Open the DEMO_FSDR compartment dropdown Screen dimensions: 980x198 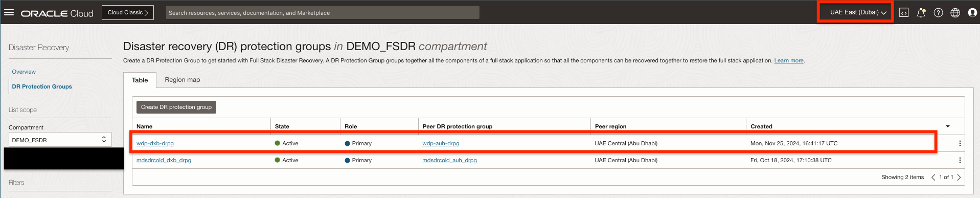pyautogui.click(x=60, y=140)
